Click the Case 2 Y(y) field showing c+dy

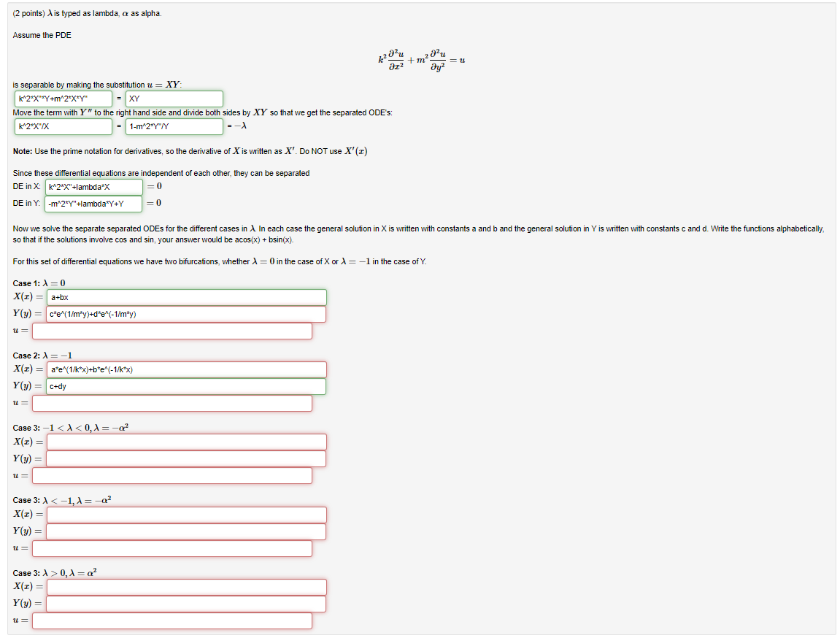click(x=186, y=386)
